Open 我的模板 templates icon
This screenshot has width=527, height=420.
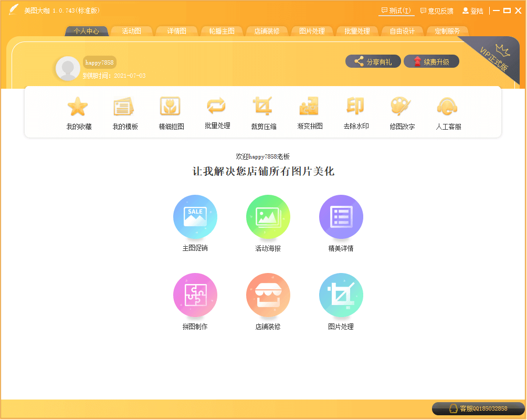tap(124, 107)
